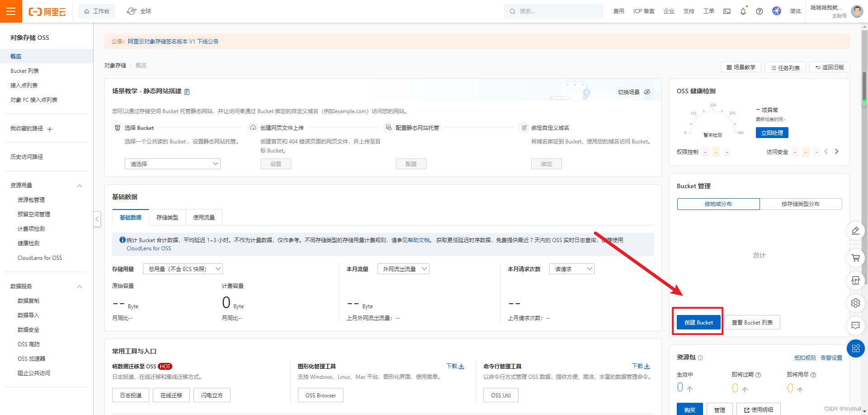Open the API floating icon

coord(855,281)
